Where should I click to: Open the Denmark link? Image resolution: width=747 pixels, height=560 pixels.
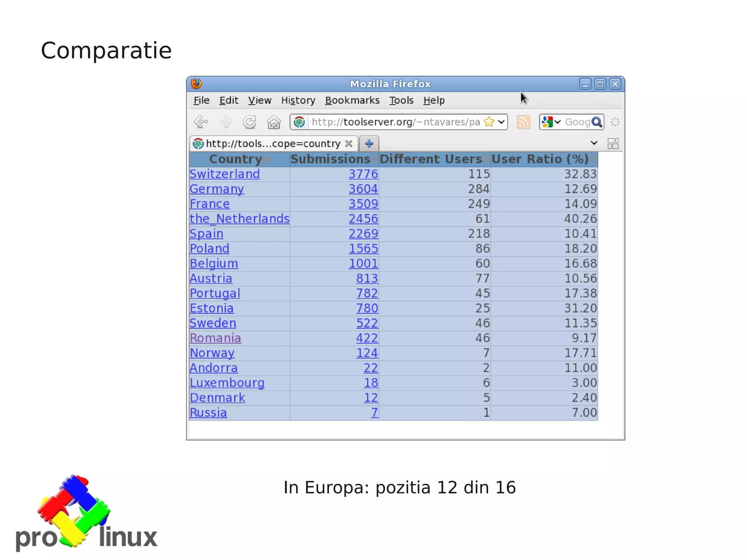click(x=217, y=398)
